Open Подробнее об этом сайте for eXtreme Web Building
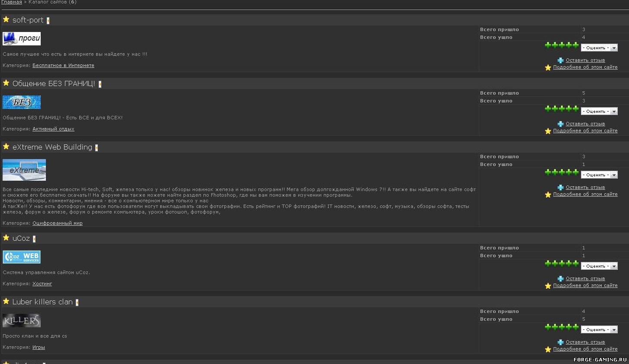This screenshot has width=629, height=364. (585, 195)
